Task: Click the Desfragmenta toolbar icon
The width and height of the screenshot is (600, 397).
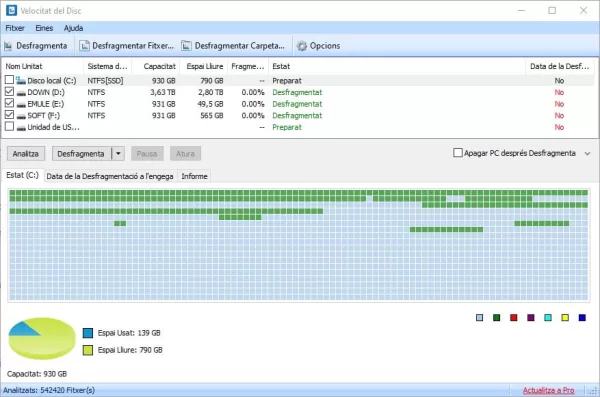Action: click(8, 46)
